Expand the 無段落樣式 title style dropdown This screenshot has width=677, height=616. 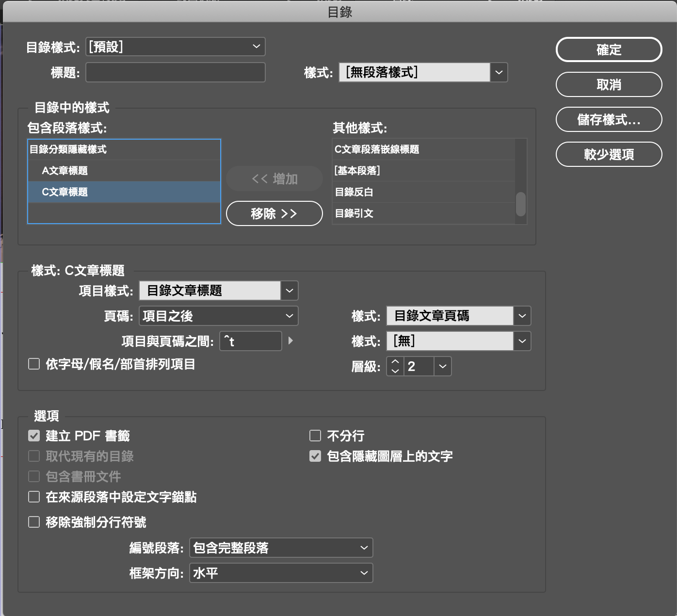pos(499,73)
